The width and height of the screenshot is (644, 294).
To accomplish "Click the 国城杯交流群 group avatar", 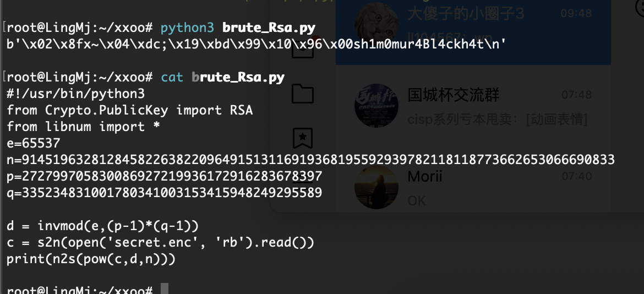I will click(376, 105).
